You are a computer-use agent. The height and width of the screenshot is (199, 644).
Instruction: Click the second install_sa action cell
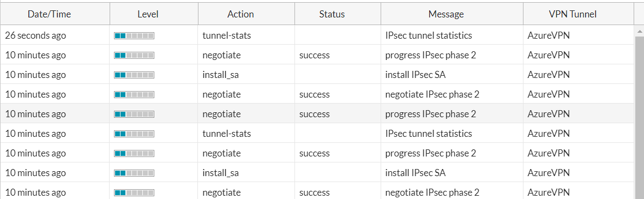(220, 173)
